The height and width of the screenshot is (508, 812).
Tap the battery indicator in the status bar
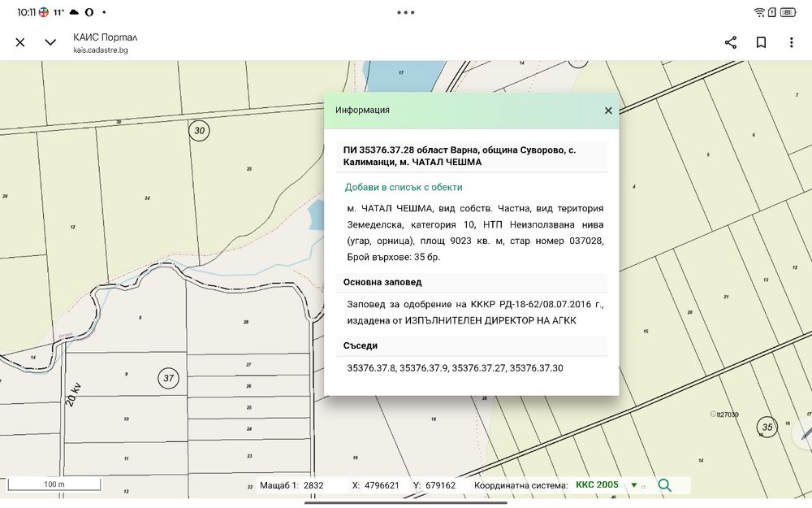[788, 12]
